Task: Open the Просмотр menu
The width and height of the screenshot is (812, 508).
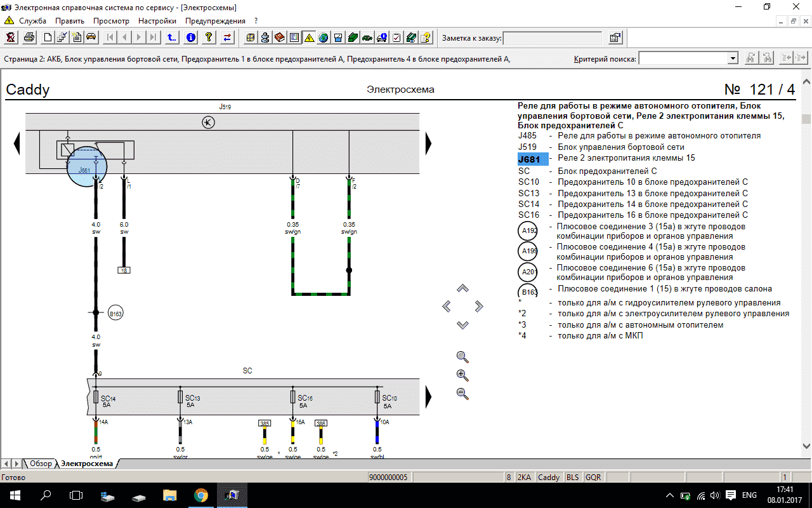Action: tap(111, 21)
